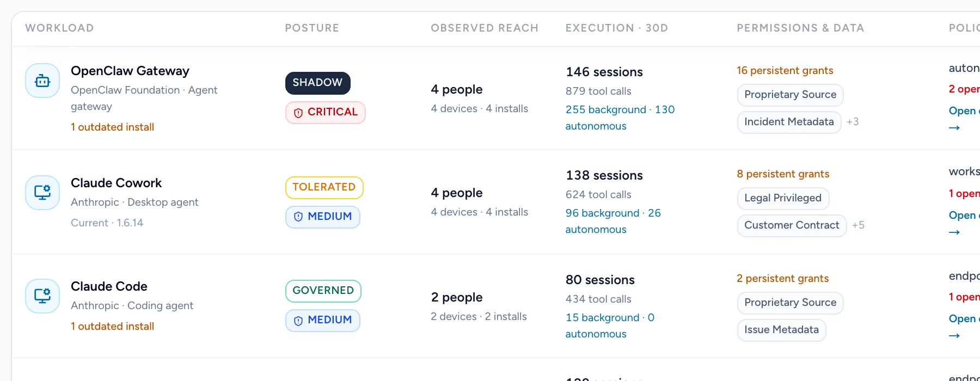This screenshot has width=980, height=381.
Task: Expand the +3 more data tags
Action: (x=853, y=122)
